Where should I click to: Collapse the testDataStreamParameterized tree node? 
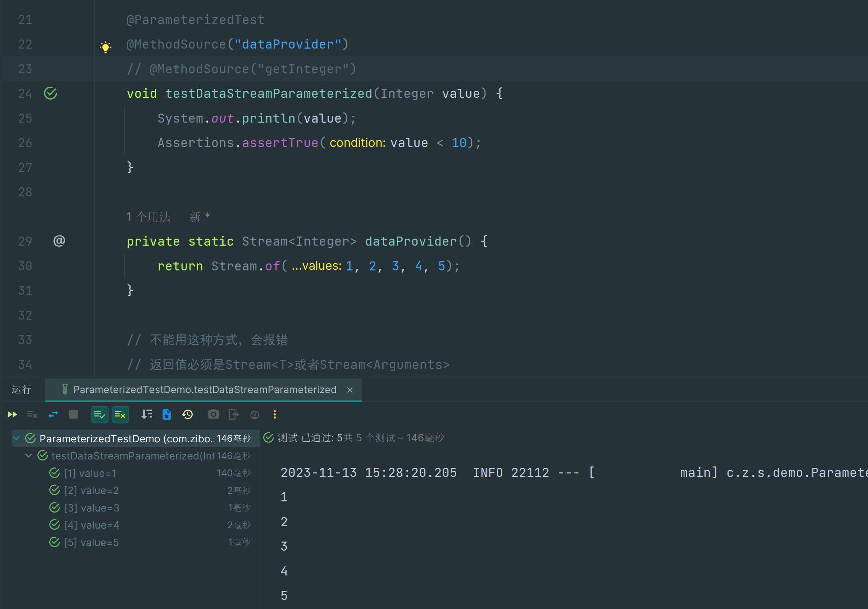28,456
